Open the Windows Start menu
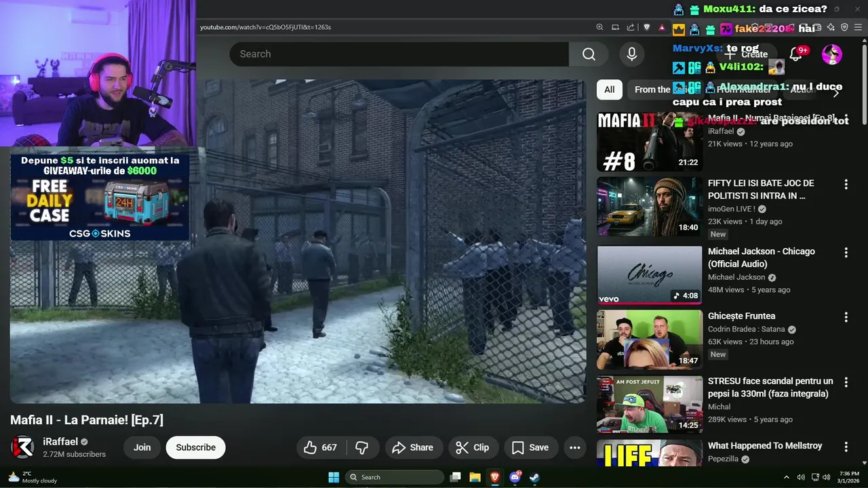This screenshot has width=868, height=488. point(334,477)
